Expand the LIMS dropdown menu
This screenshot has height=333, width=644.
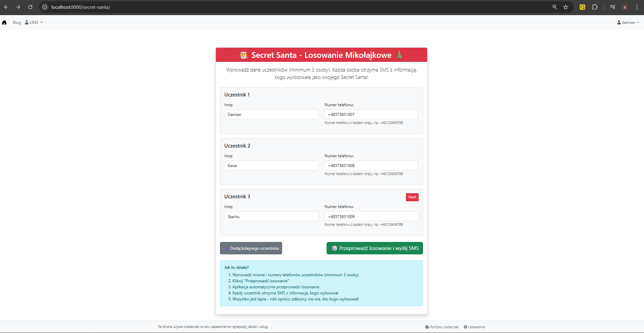click(x=34, y=23)
